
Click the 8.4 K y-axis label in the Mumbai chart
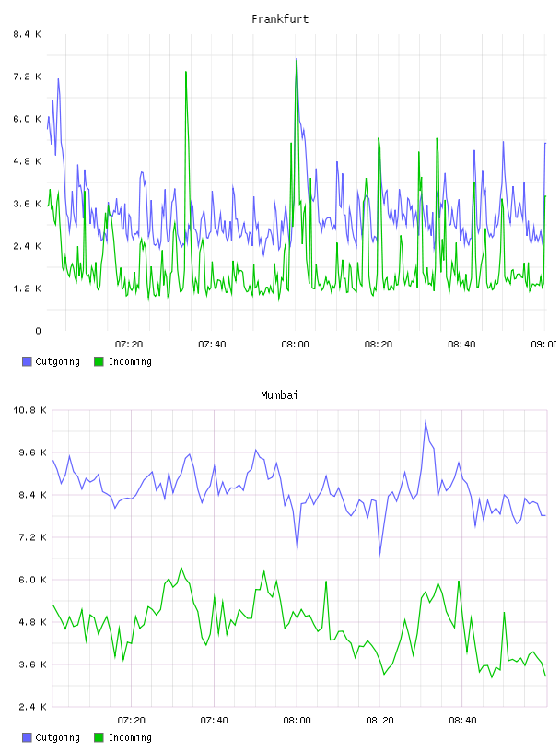click(x=32, y=495)
